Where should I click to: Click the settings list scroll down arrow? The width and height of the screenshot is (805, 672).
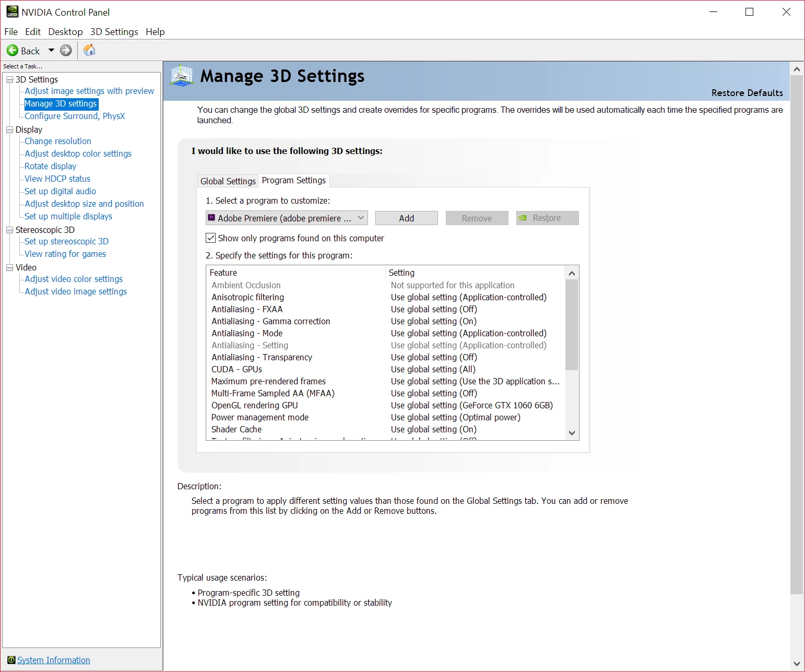[x=572, y=433]
